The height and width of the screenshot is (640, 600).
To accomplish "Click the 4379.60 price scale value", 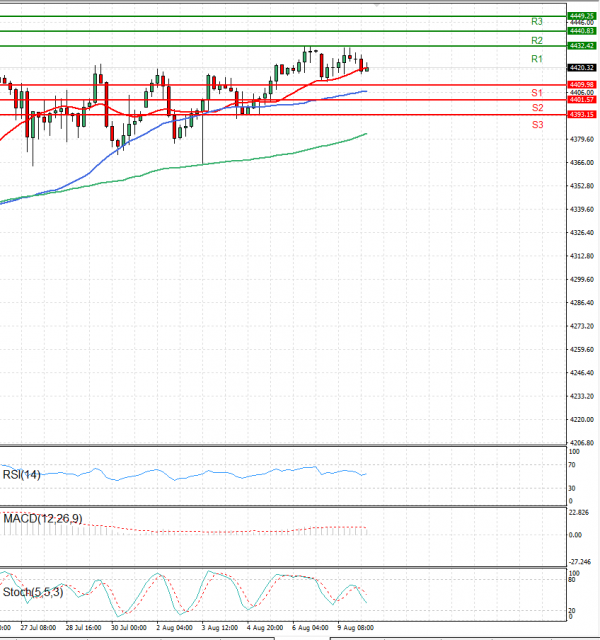I will point(582,140).
